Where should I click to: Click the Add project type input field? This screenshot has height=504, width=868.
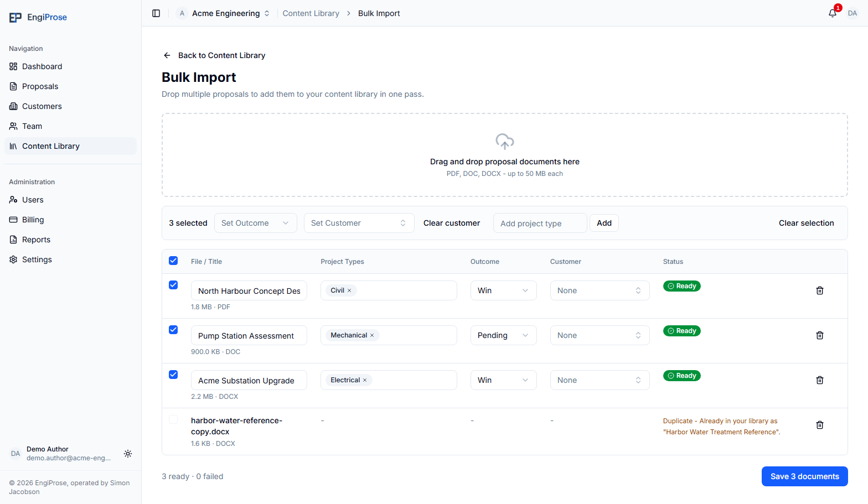click(540, 223)
